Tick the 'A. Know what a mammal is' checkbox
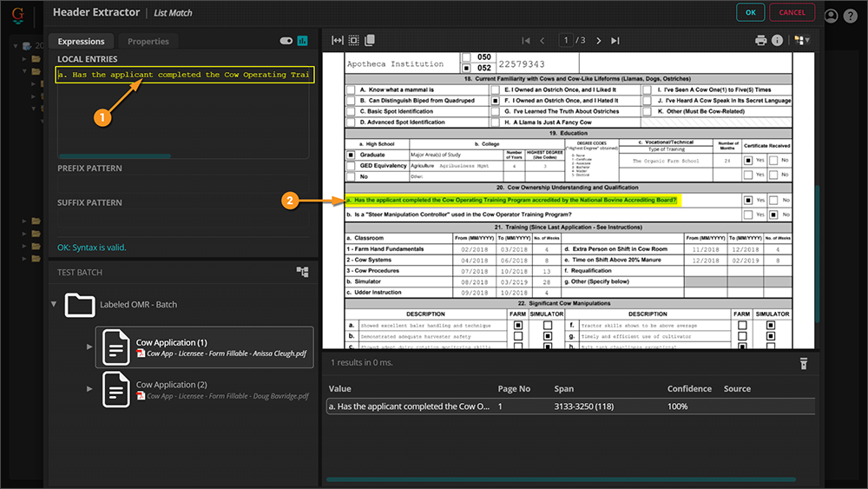 351,89
